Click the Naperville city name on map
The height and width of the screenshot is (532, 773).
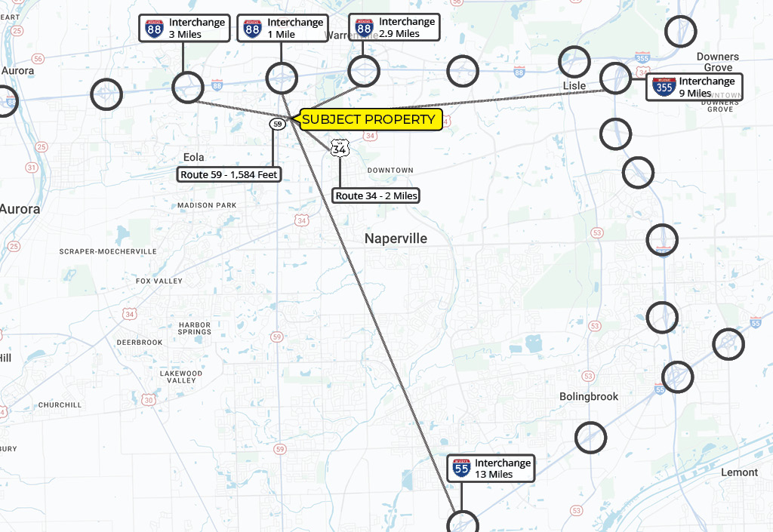tap(396, 238)
